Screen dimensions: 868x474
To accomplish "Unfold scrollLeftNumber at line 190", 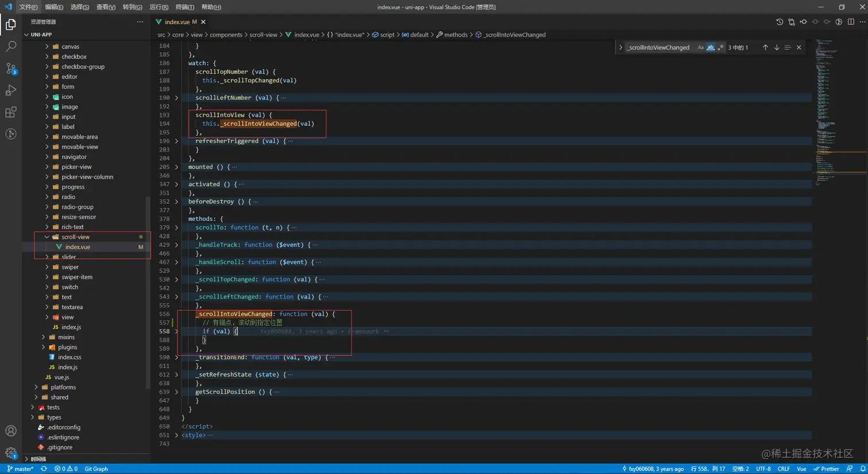I will [176, 98].
